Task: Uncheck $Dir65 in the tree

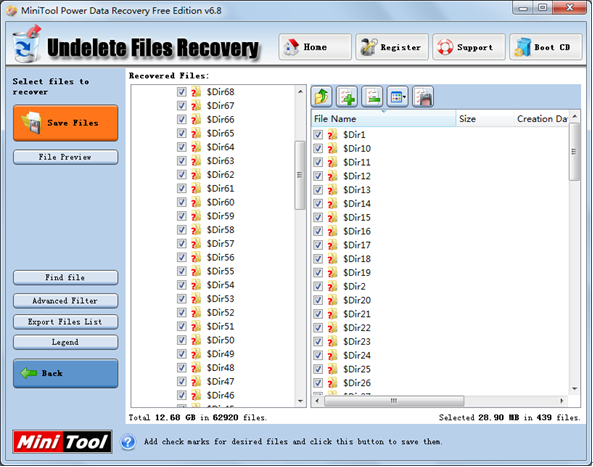Action: coord(182,133)
